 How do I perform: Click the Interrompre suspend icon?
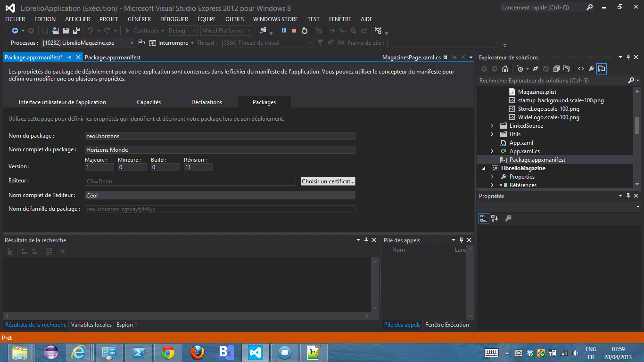pos(153,43)
